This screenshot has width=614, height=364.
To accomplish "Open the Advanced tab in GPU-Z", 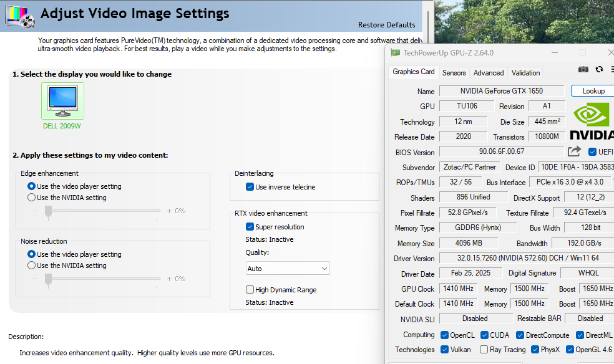I will 489,73.
